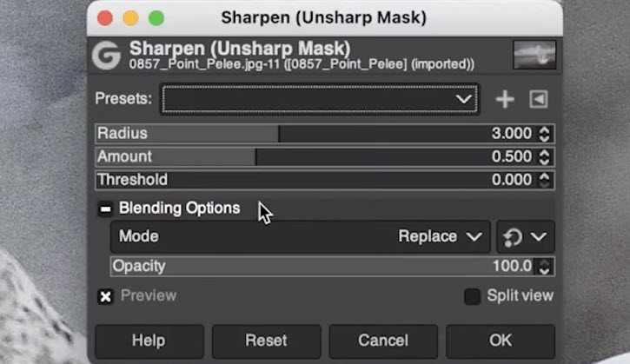Click the GIMP G logo icon
This screenshot has width=630, height=364.
tap(106, 56)
